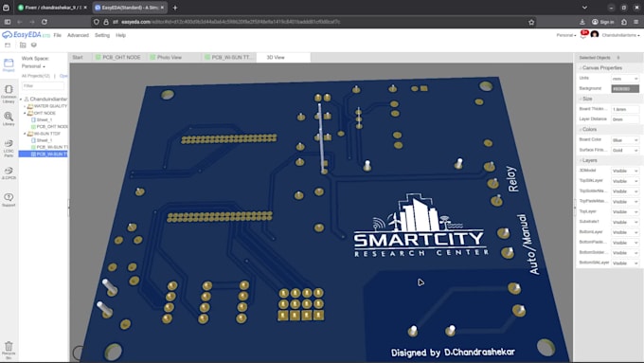Switch to the PCB_WI-SUN TT tab
The image size is (644, 363).
(x=229, y=58)
